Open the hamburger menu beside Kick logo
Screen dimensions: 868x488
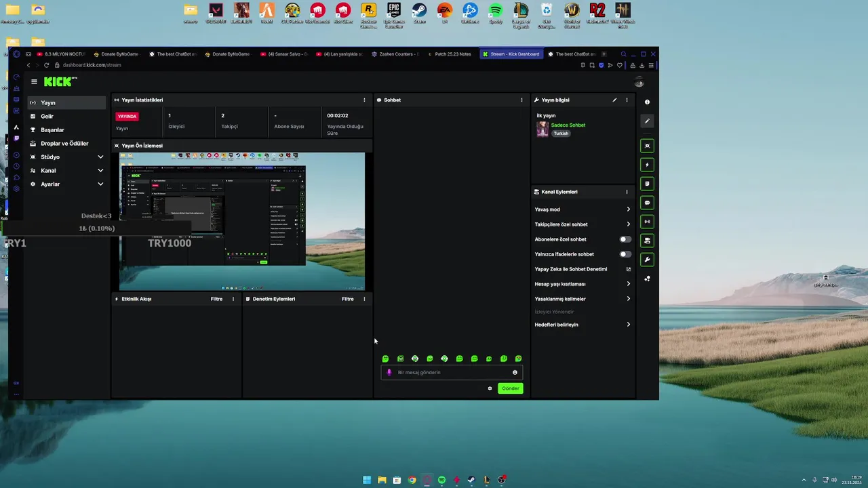[34, 82]
